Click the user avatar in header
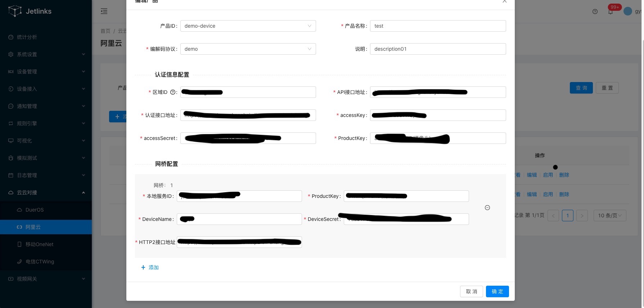This screenshot has height=308, width=644. tap(628, 12)
